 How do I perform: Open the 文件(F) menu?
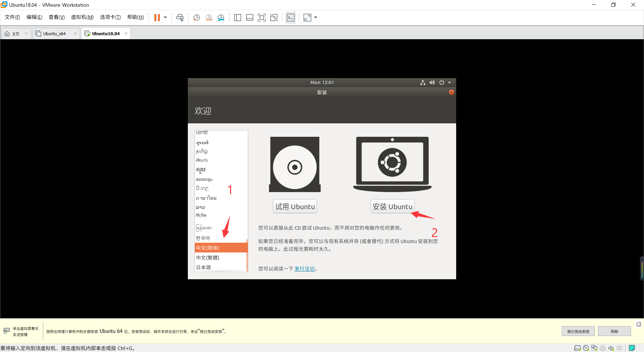12,17
